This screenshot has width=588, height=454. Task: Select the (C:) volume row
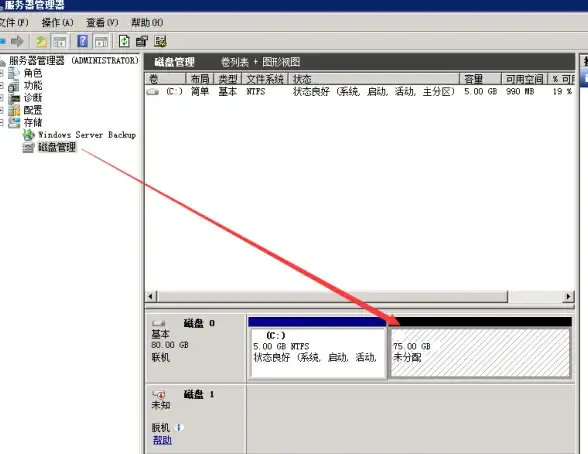[x=360, y=91]
